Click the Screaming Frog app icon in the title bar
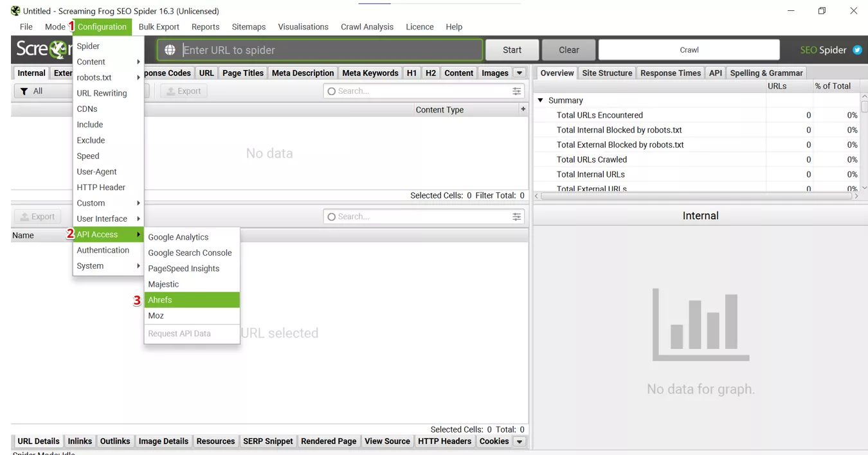The width and height of the screenshot is (868, 455). pos(15,11)
